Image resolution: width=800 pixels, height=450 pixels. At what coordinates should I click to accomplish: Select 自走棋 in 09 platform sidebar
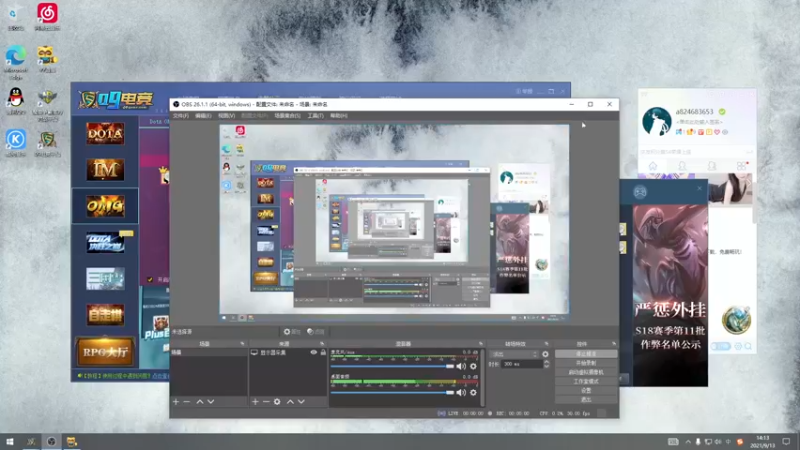coord(105,315)
